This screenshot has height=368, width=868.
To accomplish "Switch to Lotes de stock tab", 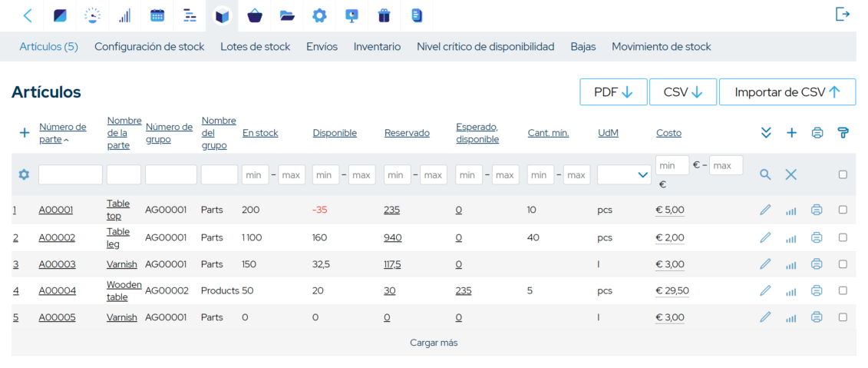I will coord(256,47).
